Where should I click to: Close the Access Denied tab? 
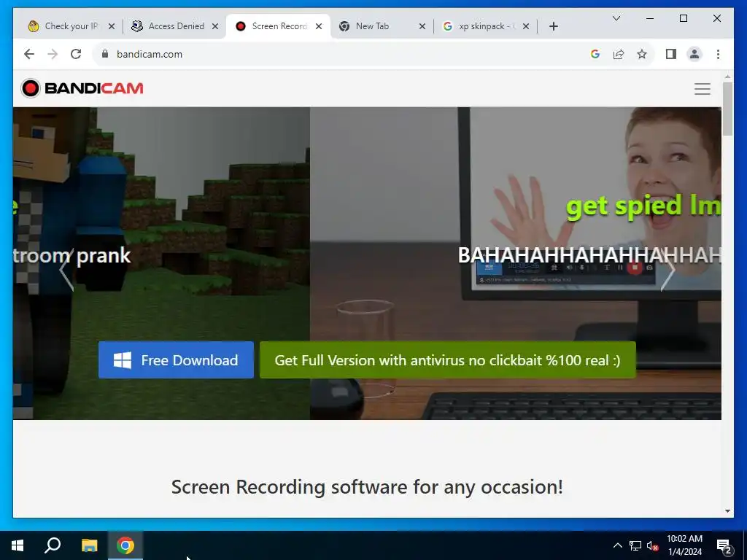click(x=215, y=26)
